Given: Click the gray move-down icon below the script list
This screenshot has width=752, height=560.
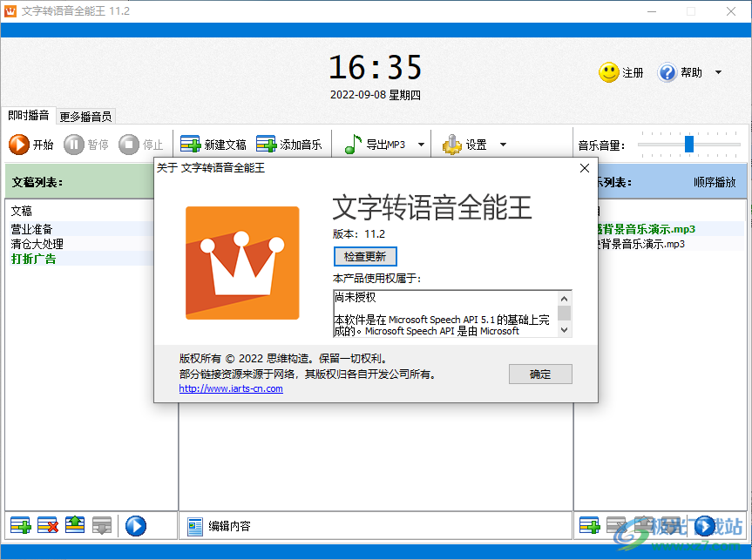Looking at the screenshot, I should [102, 526].
